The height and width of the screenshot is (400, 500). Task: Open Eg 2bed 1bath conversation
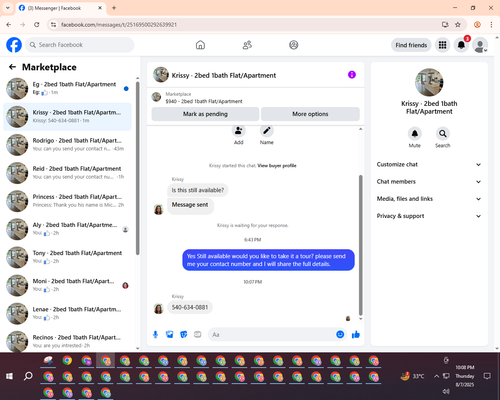67,88
